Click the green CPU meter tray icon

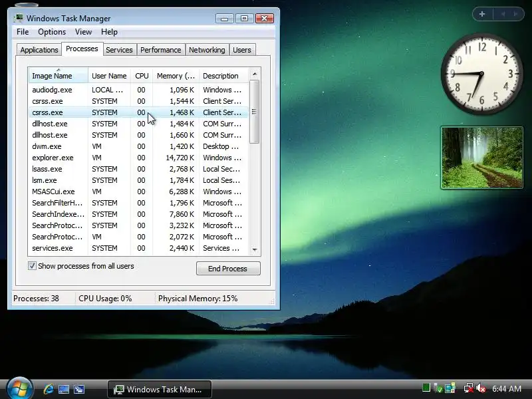click(x=426, y=388)
